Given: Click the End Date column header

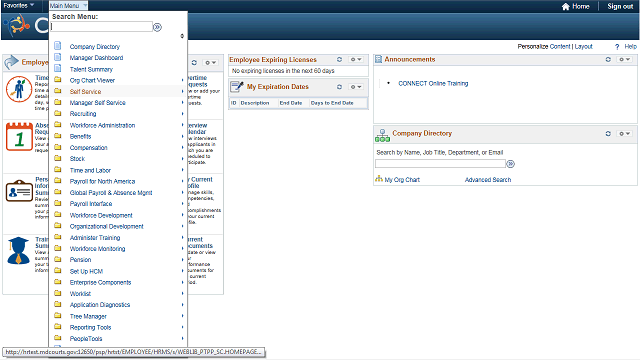Looking at the screenshot, I should coord(291,103).
